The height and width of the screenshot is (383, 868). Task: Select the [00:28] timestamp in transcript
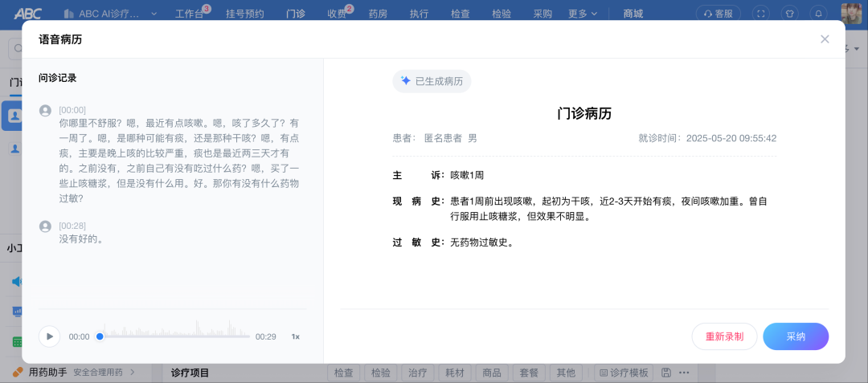click(72, 226)
